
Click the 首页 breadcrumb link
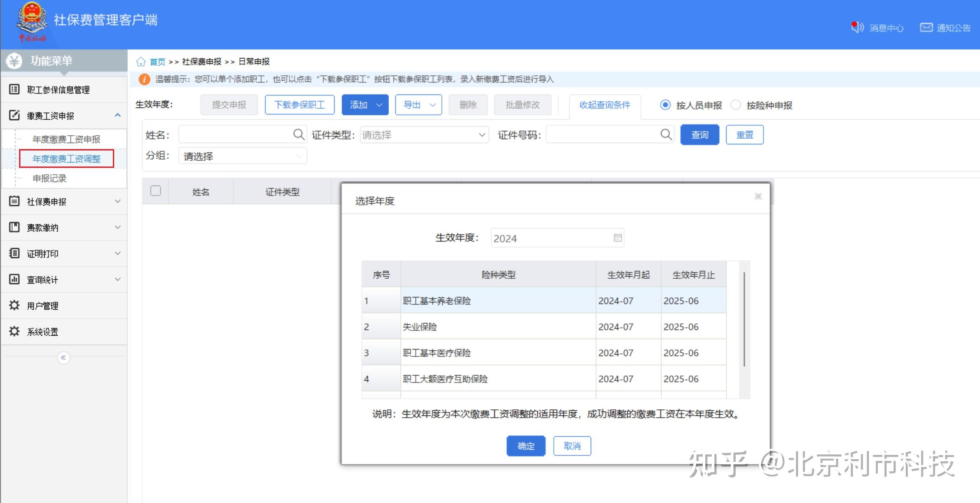[157, 62]
